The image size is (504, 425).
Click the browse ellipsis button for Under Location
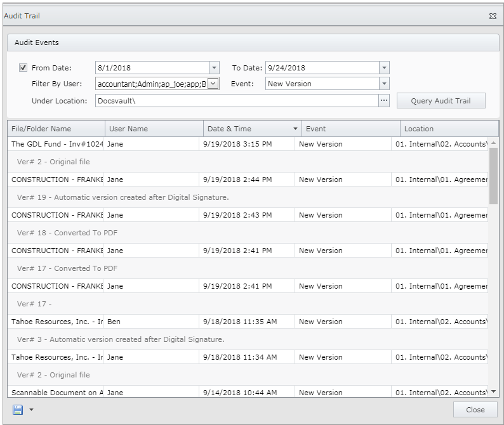coord(383,100)
